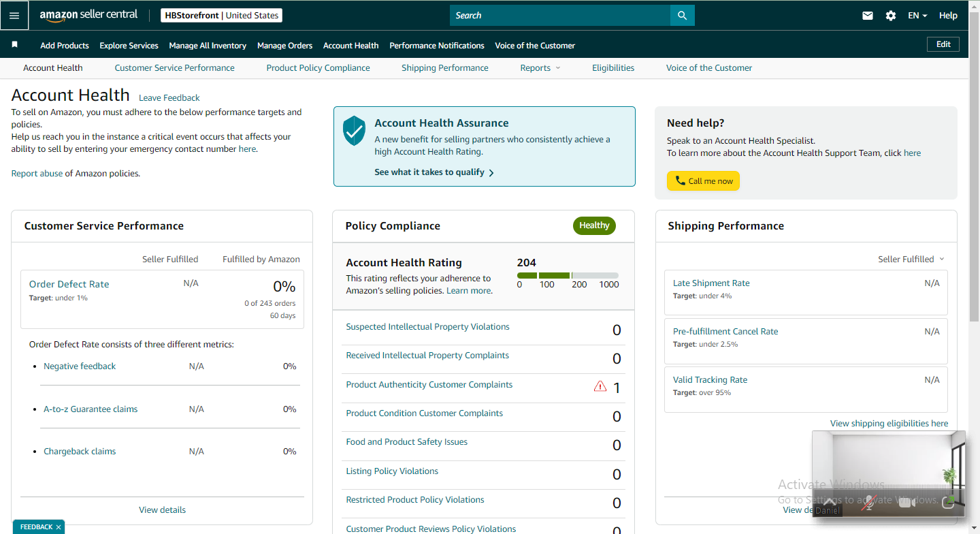980x534 pixels.
Task: Open Voice of the Customer in top bar
Action: click(535, 46)
